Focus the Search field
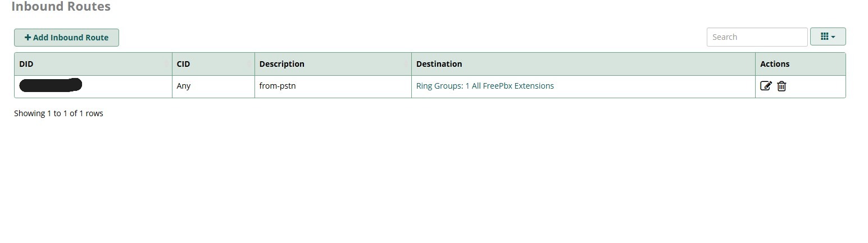The height and width of the screenshot is (243, 868). click(757, 37)
